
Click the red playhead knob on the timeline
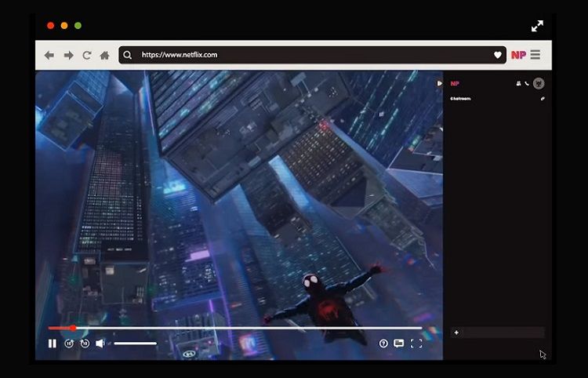pyautogui.click(x=73, y=328)
